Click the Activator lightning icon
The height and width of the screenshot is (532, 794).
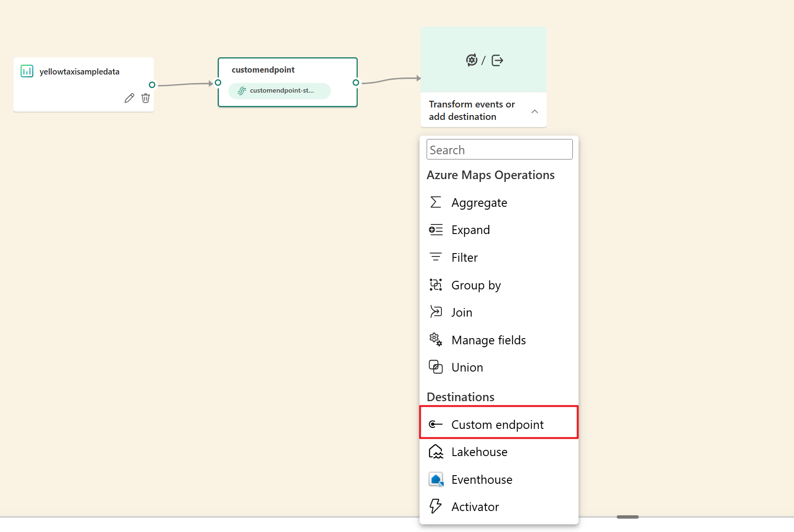pos(436,506)
